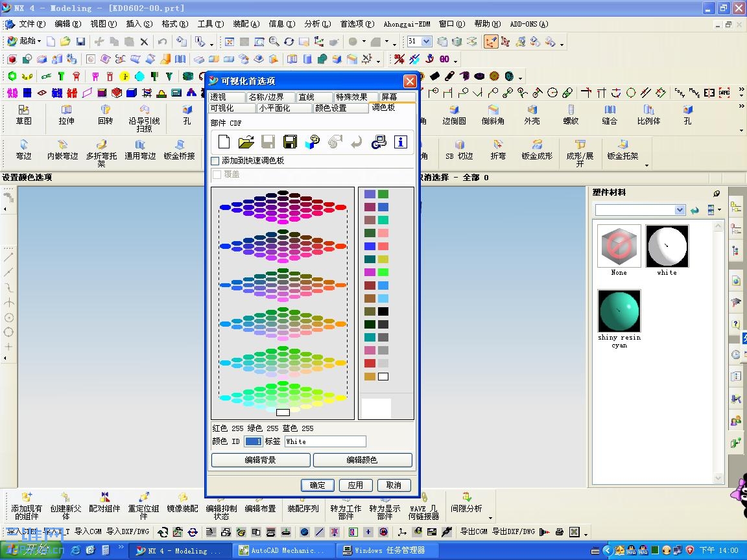Expand the layer number 31 combo box
Screen dimensions: 747x560
(426, 41)
